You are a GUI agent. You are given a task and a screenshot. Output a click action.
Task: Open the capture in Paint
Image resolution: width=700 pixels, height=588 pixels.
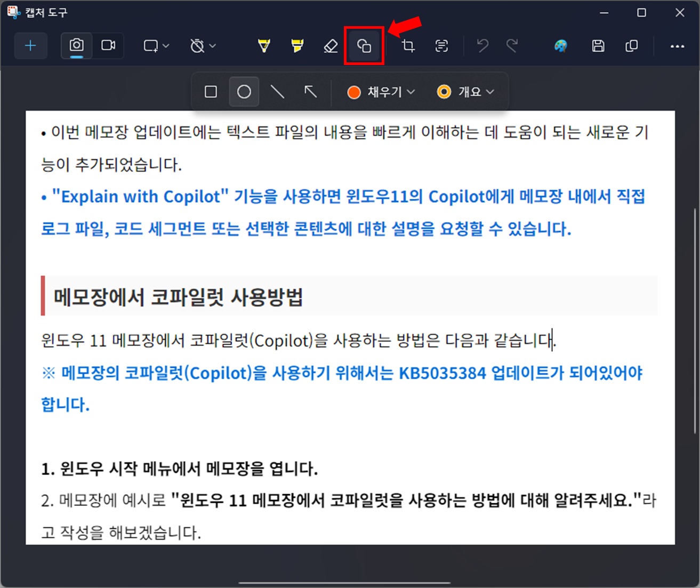(x=561, y=46)
